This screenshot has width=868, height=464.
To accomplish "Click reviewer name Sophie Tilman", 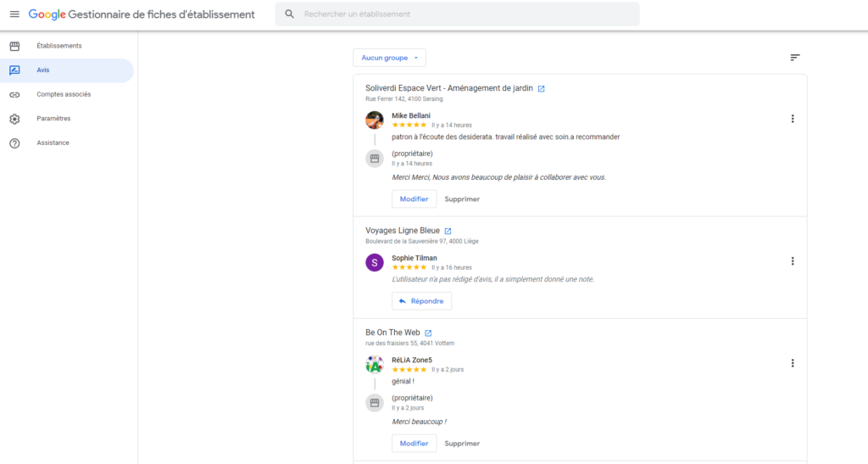I will point(414,258).
